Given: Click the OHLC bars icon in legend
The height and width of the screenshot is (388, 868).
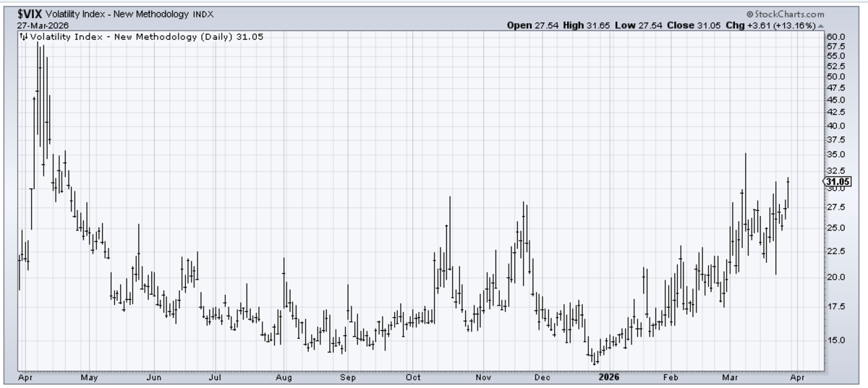Looking at the screenshot, I should point(23,36).
